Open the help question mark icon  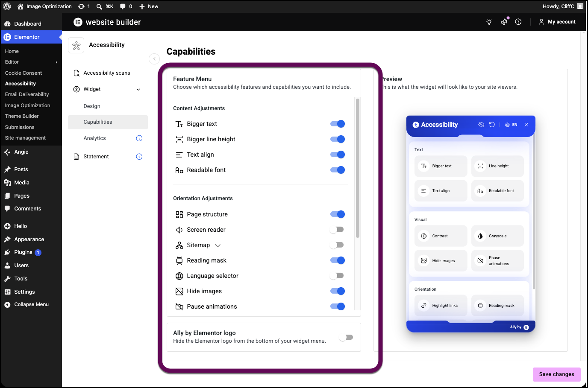[518, 22]
